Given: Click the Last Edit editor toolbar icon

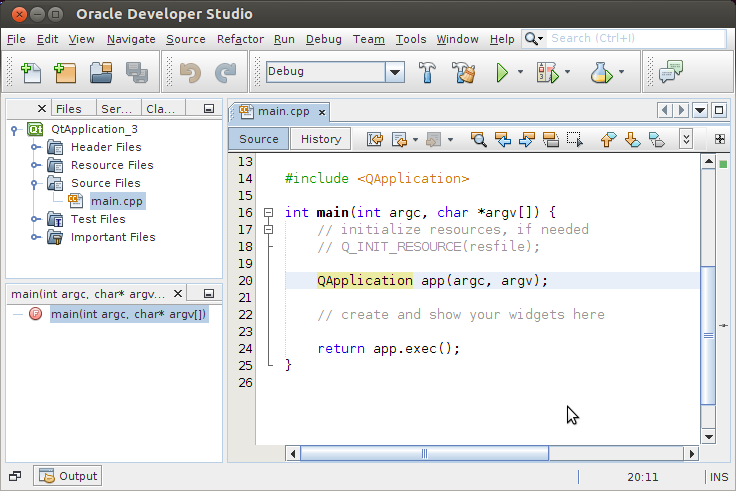Looking at the screenshot, I should 375,139.
